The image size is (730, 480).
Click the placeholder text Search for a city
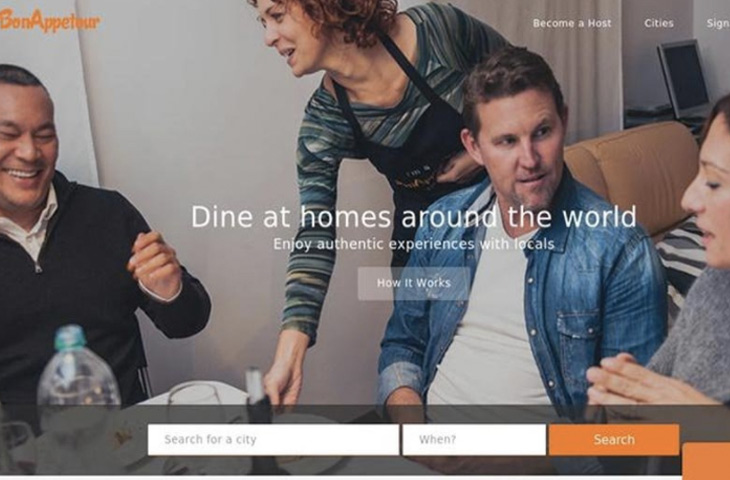[210, 439]
